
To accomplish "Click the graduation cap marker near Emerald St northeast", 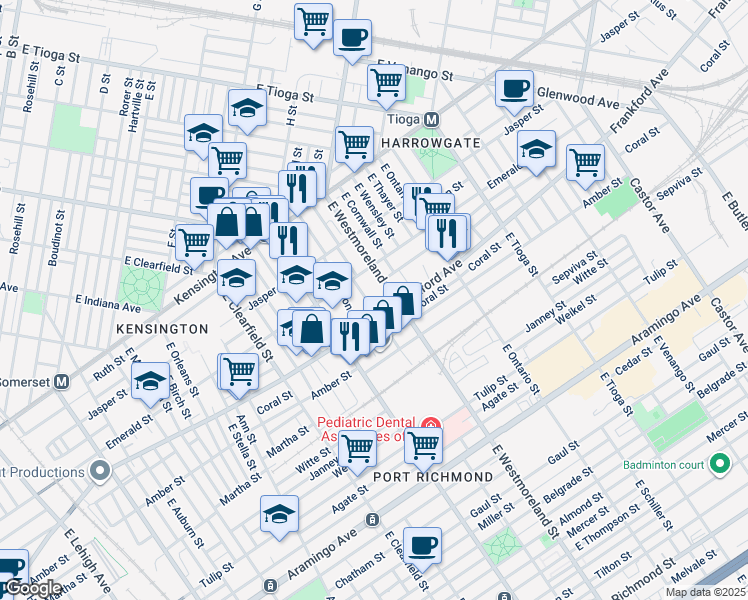I will pyautogui.click(x=537, y=150).
